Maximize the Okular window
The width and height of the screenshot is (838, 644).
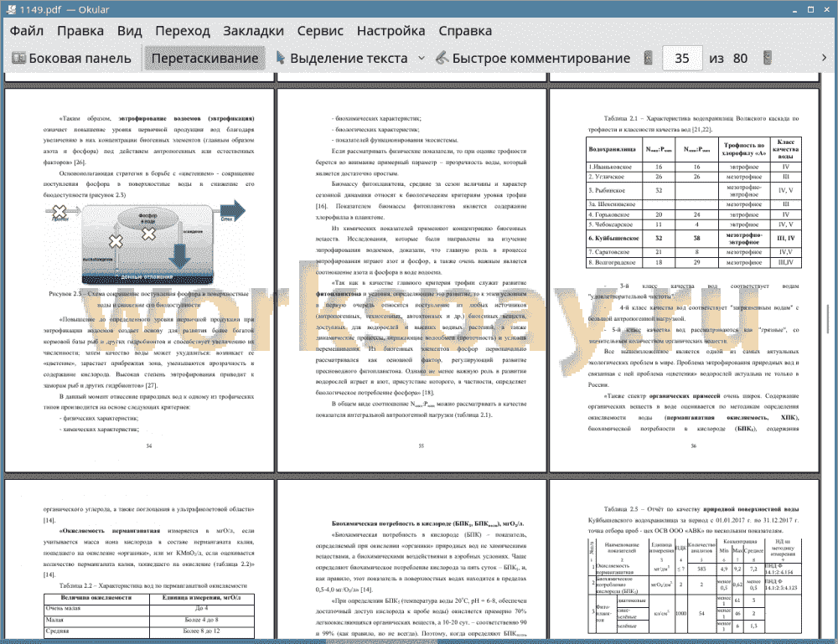click(810, 9)
